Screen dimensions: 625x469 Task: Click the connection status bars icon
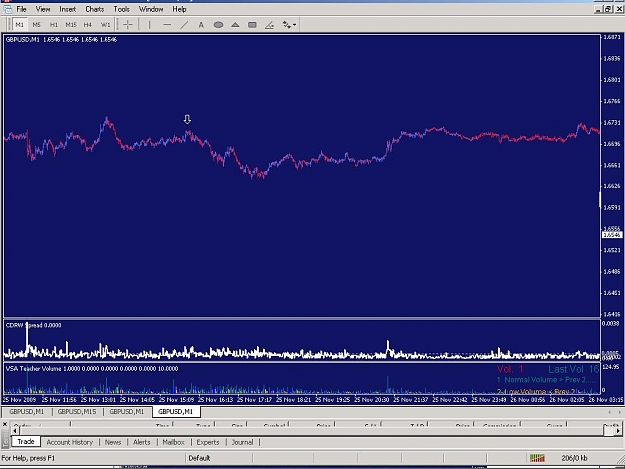click(537, 458)
